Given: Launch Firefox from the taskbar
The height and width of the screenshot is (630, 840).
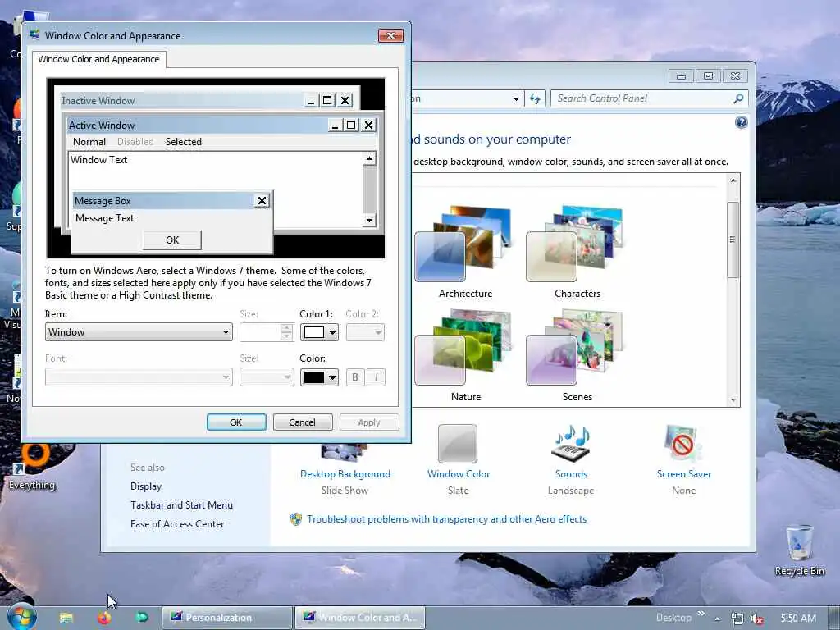Looking at the screenshot, I should [104, 618].
